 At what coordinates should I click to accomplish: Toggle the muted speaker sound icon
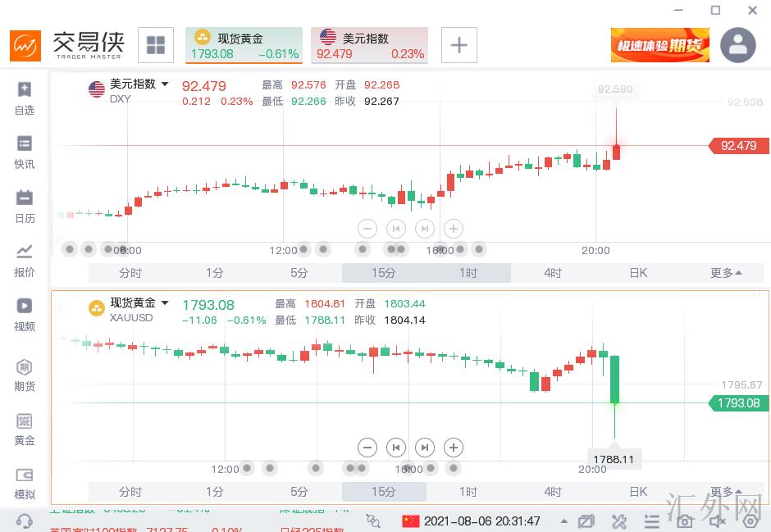coord(718,521)
